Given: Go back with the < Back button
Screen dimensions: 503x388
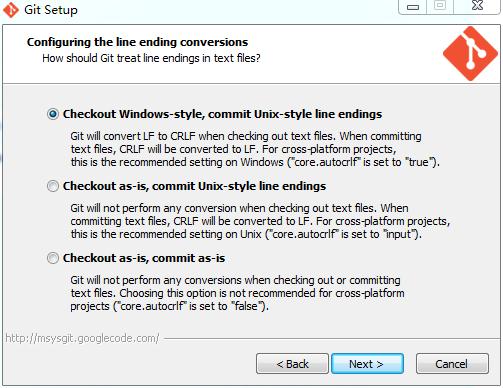Looking at the screenshot, I should click(292, 364).
